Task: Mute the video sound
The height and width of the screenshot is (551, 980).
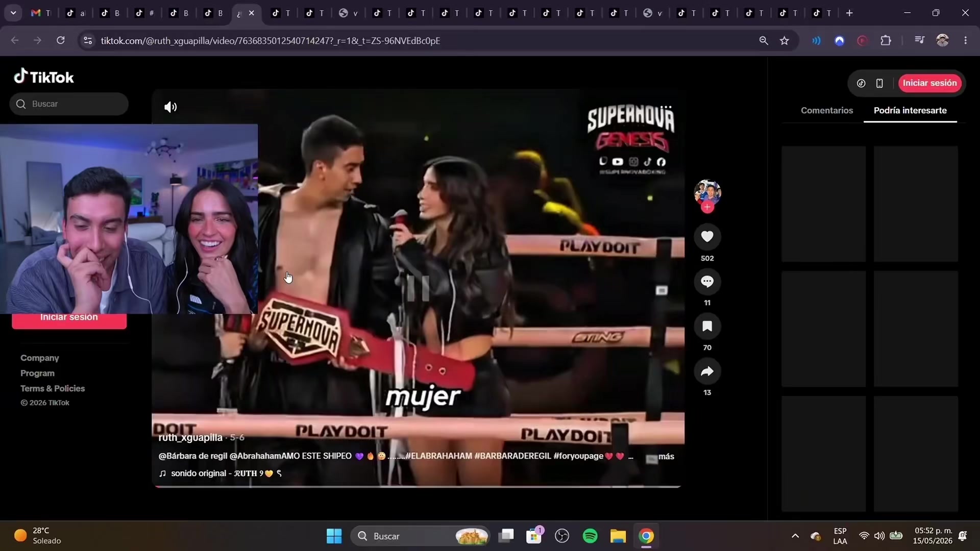Action: click(x=170, y=107)
